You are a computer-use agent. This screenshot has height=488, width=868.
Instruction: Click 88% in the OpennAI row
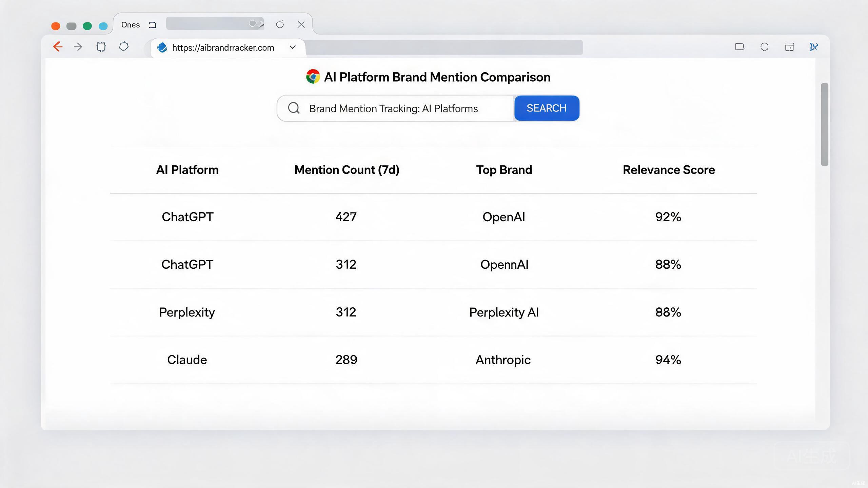668,264
